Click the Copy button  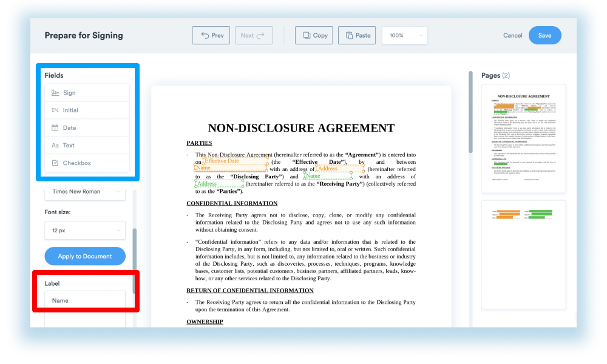point(314,35)
